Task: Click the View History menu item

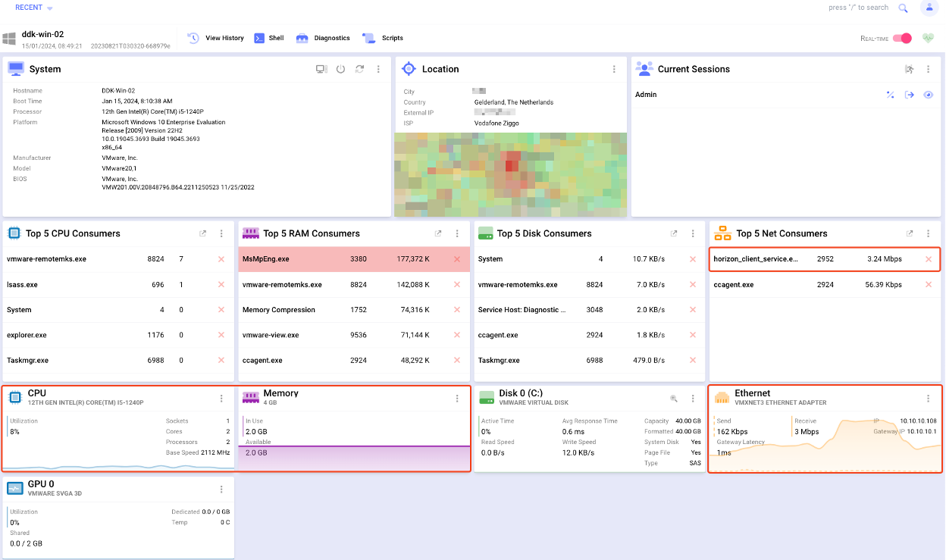Action: 226,37
